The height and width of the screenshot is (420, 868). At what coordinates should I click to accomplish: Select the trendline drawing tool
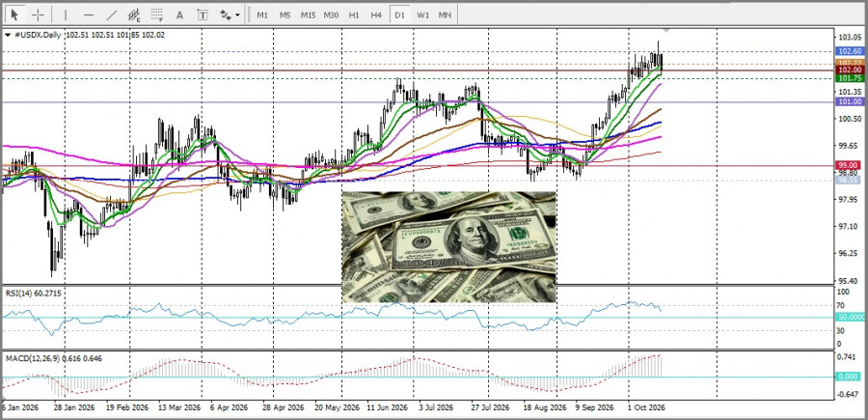point(112,14)
